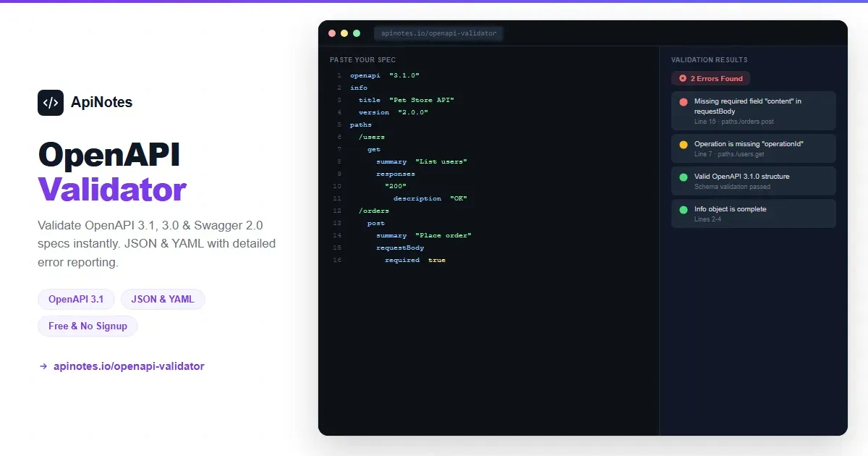Click the yellow traffic light dot

click(x=344, y=33)
